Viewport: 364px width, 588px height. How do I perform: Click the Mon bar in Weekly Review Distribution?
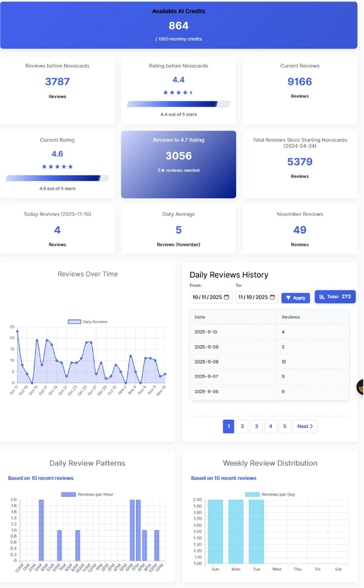tap(236, 531)
